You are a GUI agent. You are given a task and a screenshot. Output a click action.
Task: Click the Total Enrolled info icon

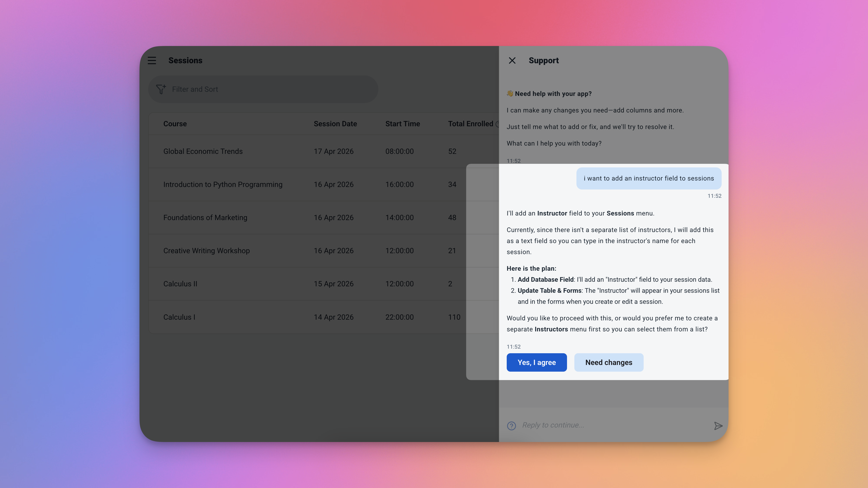click(497, 124)
